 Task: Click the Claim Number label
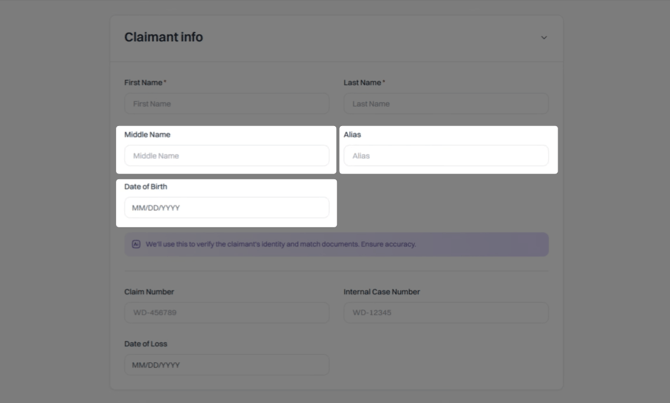tap(149, 291)
